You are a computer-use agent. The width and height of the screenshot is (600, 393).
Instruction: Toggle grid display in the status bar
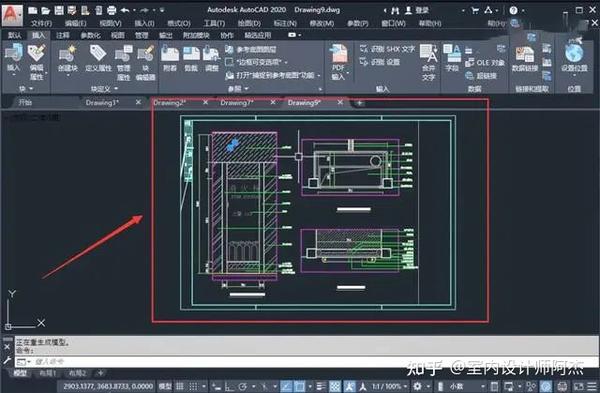coord(180,386)
